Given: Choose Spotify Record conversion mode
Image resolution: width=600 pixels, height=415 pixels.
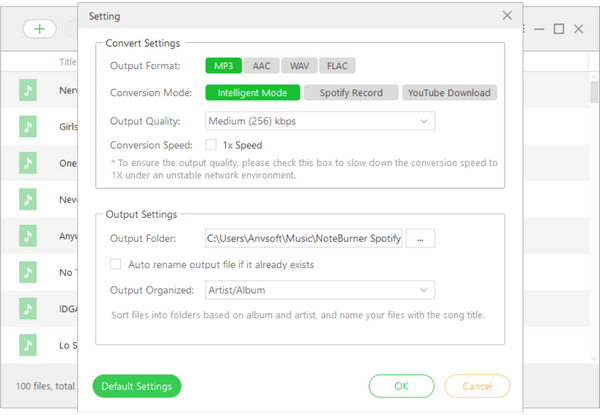Looking at the screenshot, I should (x=351, y=93).
